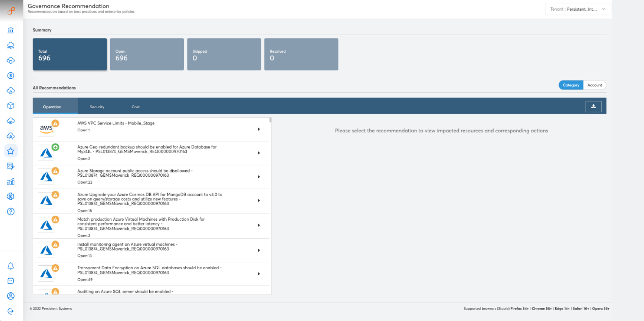Click the AWS logo thumbnail
The height and width of the screenshot is (321, 644).
coord(46,129)
